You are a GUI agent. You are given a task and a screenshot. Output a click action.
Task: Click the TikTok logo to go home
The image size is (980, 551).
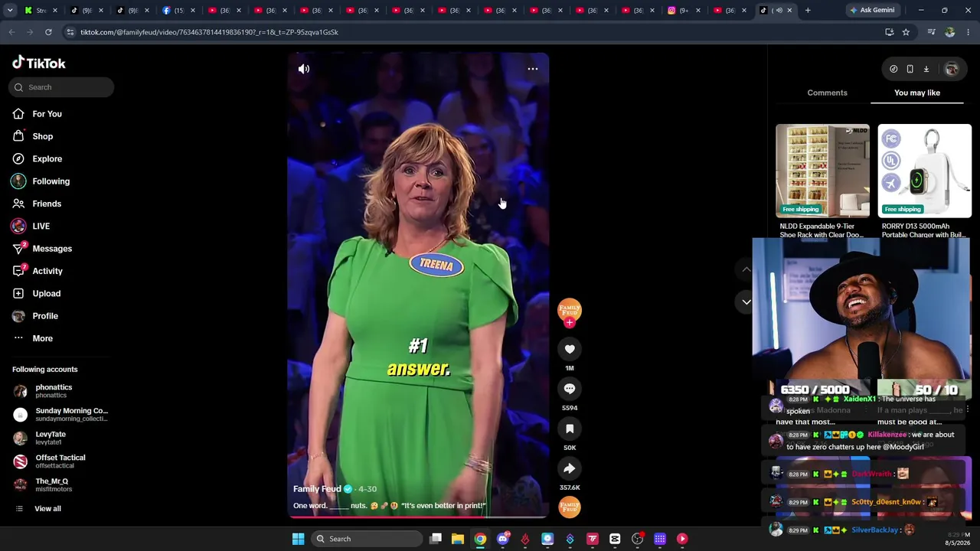pos(39,63)
